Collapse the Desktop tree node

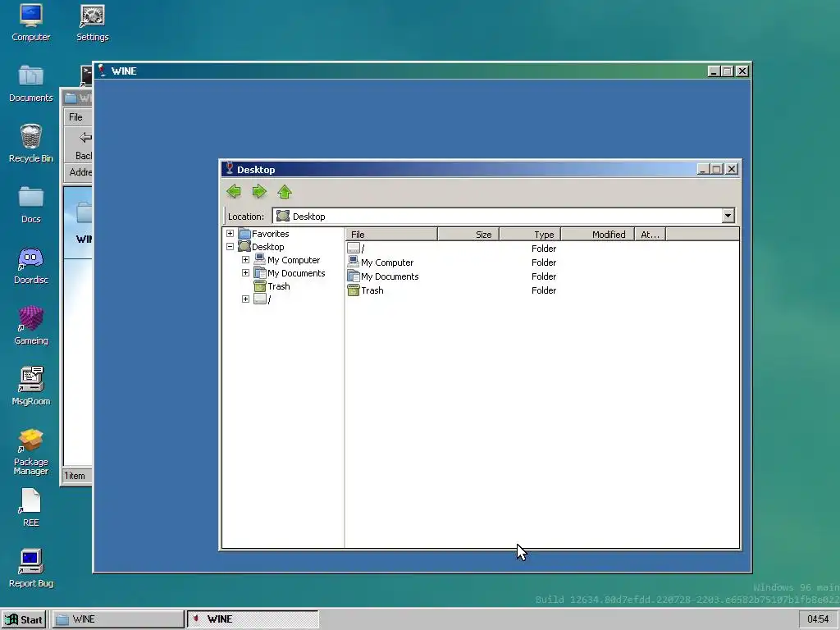coord(230,246)
